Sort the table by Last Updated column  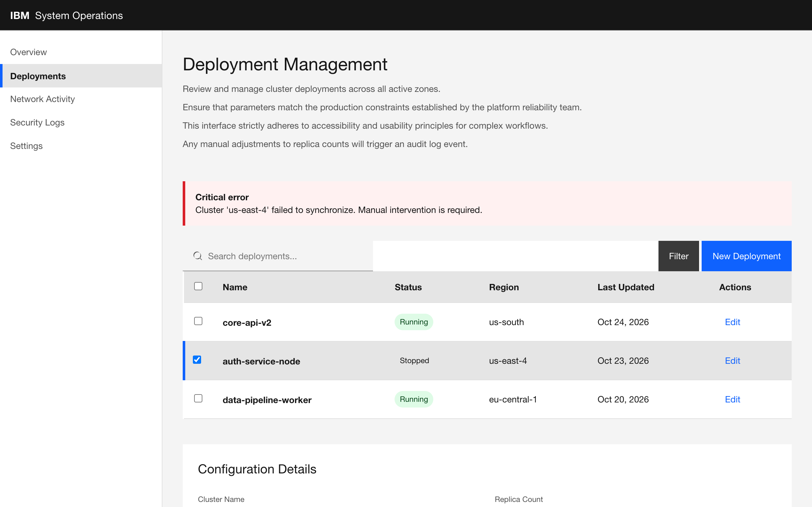click(x=625, y=287)
